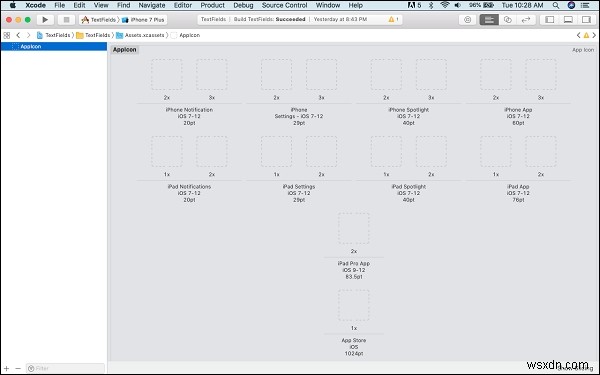
Task: Open the related items grid icon
Action: [x=7, y=35]
